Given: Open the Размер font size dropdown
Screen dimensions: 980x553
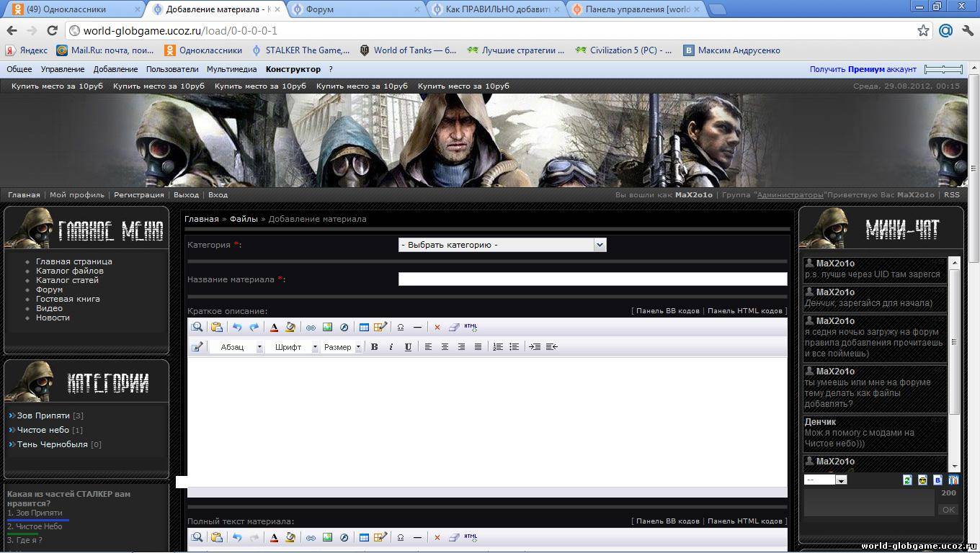Looking at the screenshot, I should click(x=342, y=347).
